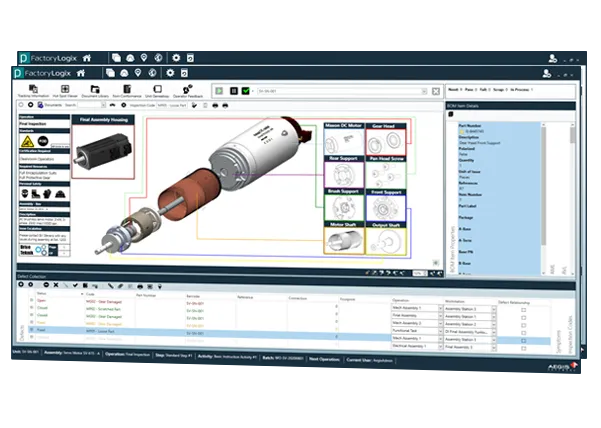Open Unit Genealogy tool
This screenshot has height=428, width=601.
[157, 91]
